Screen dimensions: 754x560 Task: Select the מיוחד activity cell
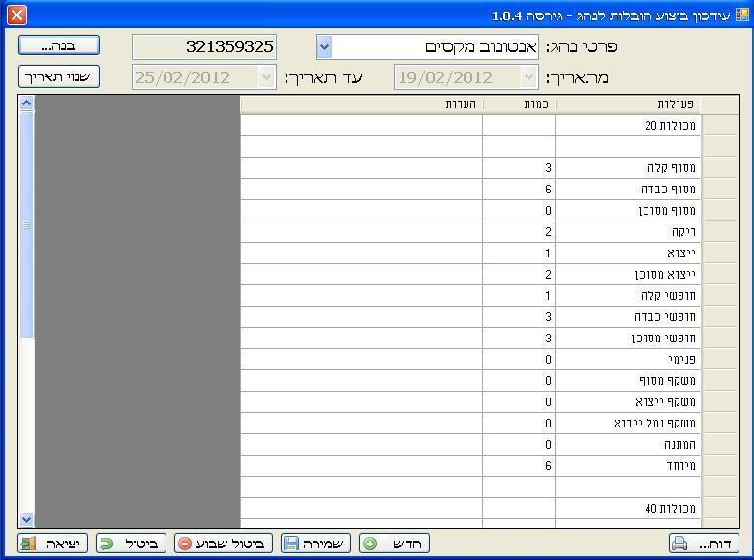(x=627, y=466)
